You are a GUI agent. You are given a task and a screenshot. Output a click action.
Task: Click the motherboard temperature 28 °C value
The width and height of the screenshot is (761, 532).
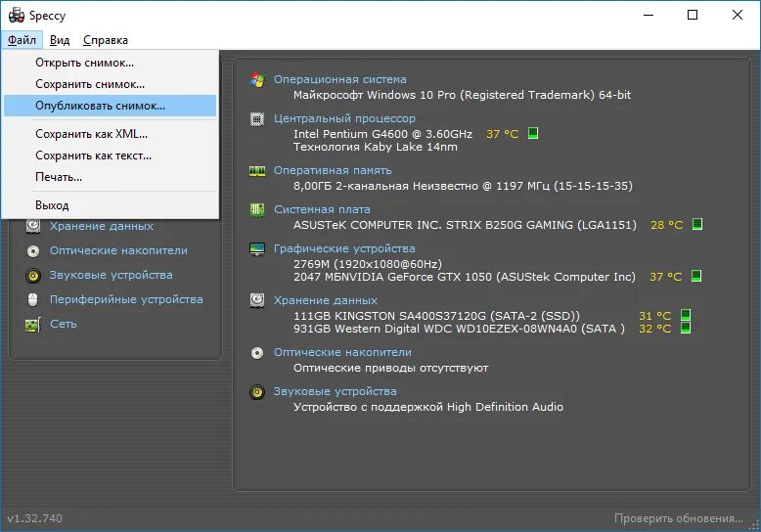[x=666, y=225]
